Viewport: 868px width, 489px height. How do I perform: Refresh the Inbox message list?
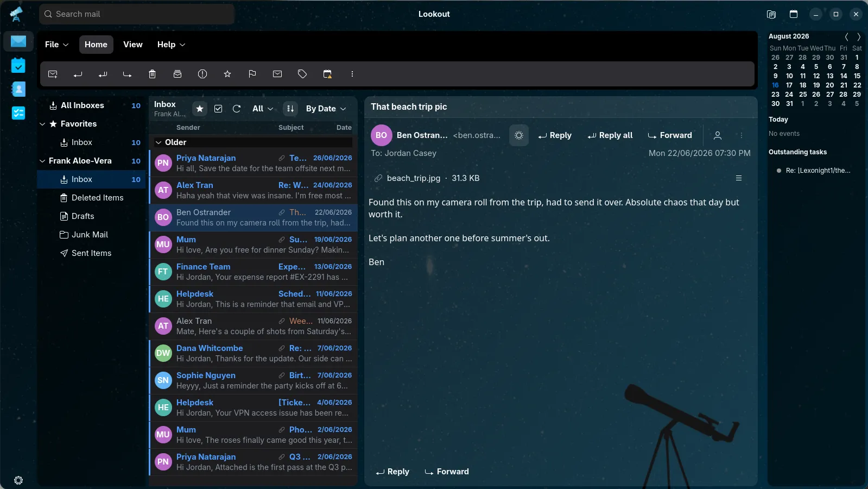tap(237, 109)
